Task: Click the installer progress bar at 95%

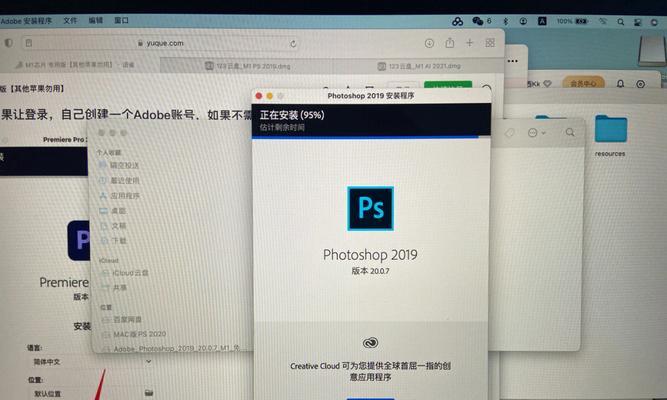Action: click(371, 137)
